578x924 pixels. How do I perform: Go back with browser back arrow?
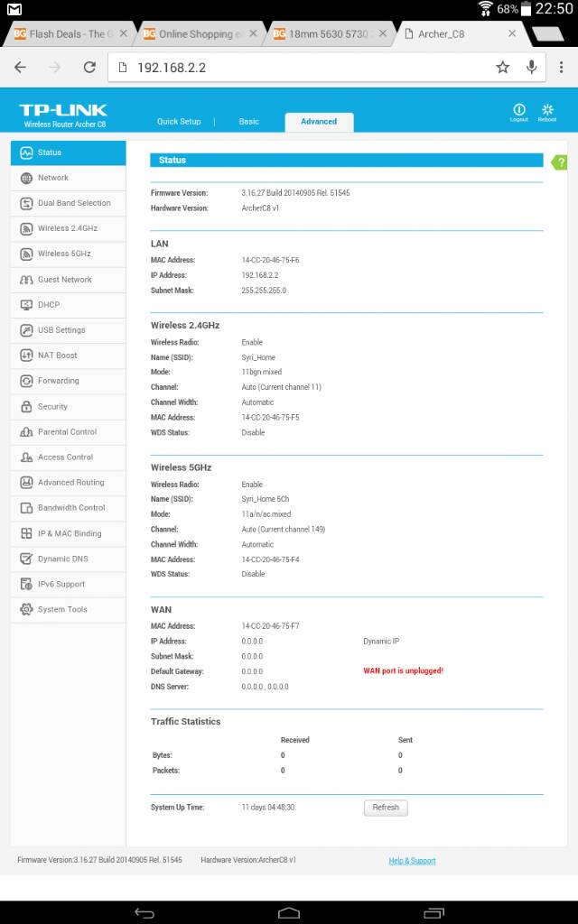coord(20,67)
